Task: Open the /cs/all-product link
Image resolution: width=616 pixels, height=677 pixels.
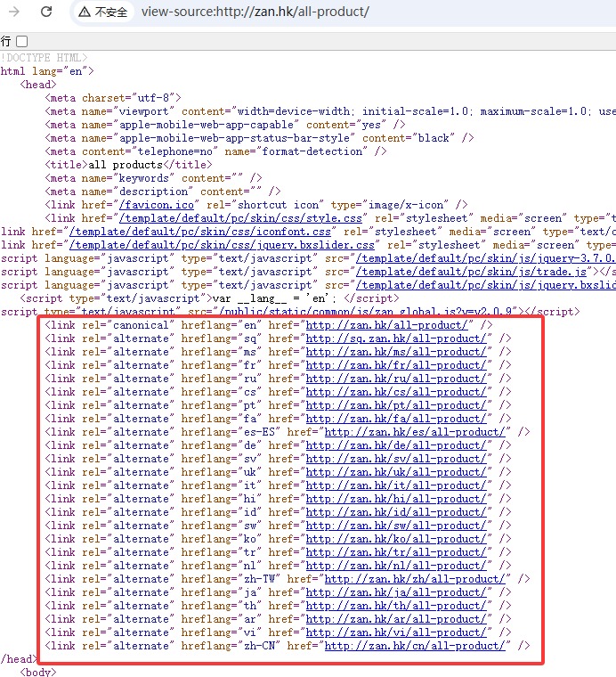Action: tap(396, 392)
